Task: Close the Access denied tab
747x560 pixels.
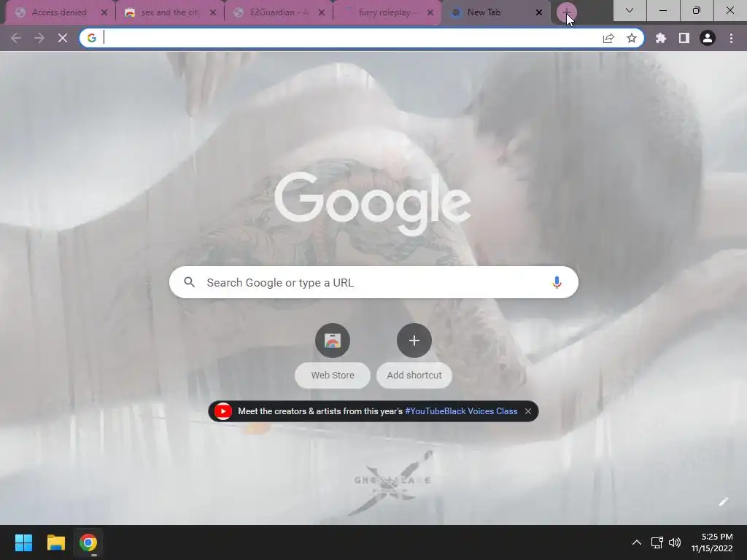Action: pos(104,13)
